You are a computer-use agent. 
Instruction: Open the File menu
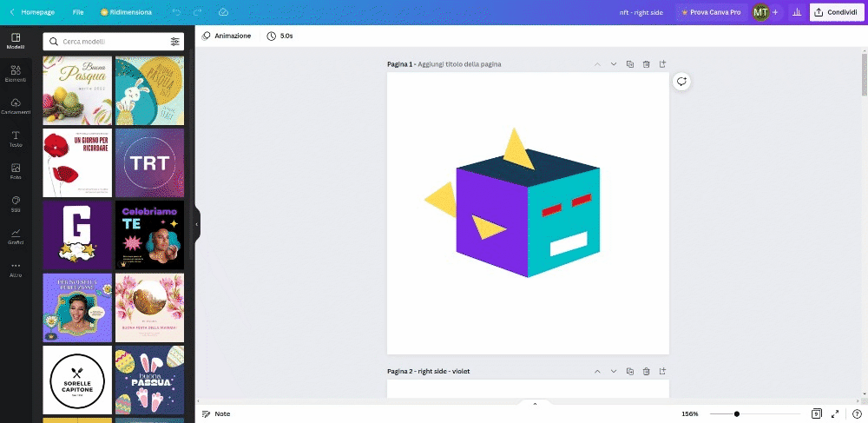[x=78, y=13]
